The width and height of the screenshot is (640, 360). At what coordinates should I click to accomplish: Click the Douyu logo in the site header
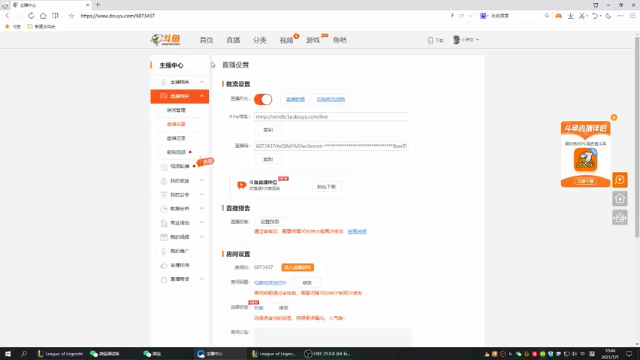(x=166, y=40)
